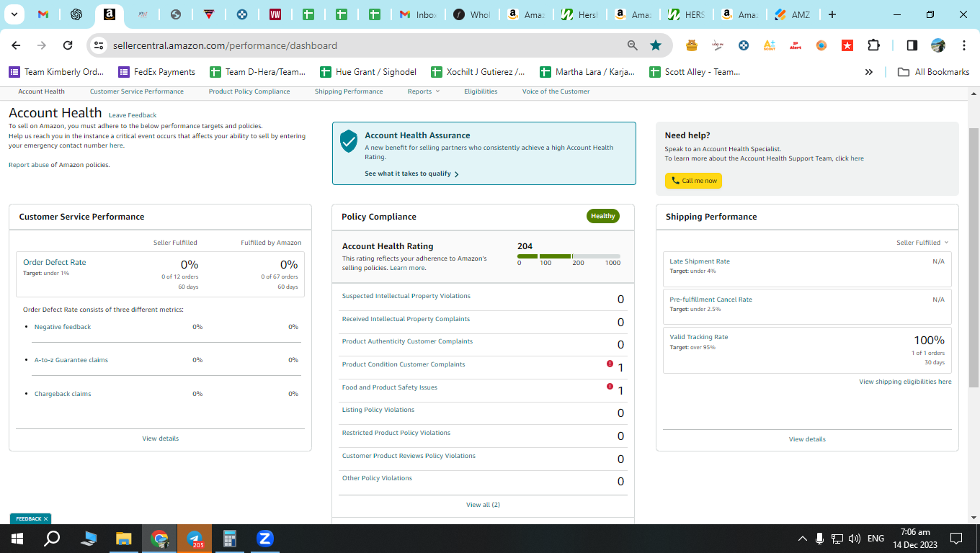Switch to the red VW tab
This screenshot has width=980, height=553.
[x=275, y=14]
